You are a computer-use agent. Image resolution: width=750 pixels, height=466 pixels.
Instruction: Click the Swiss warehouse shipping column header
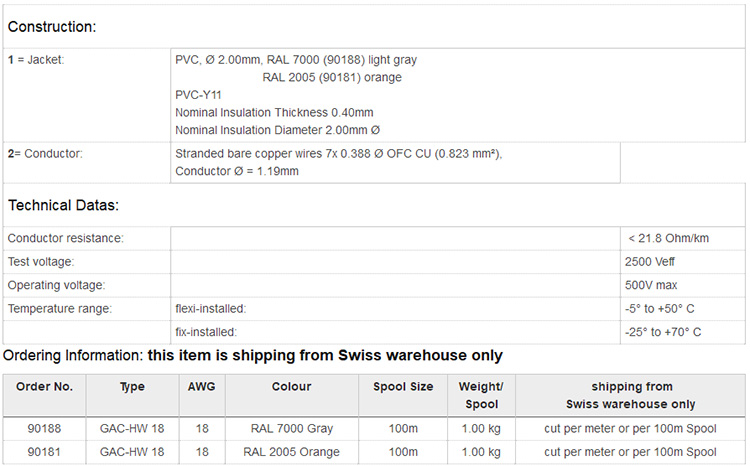(631, 395)
